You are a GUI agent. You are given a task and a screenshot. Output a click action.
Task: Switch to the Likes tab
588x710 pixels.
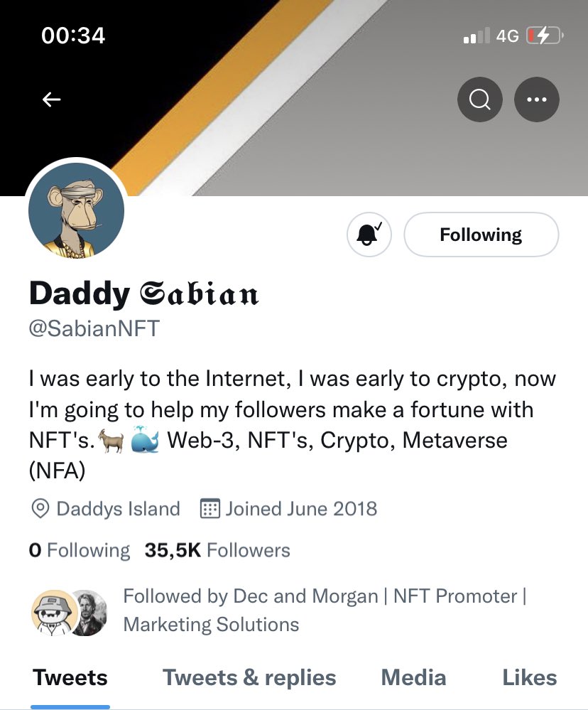[x=530, y=678]
